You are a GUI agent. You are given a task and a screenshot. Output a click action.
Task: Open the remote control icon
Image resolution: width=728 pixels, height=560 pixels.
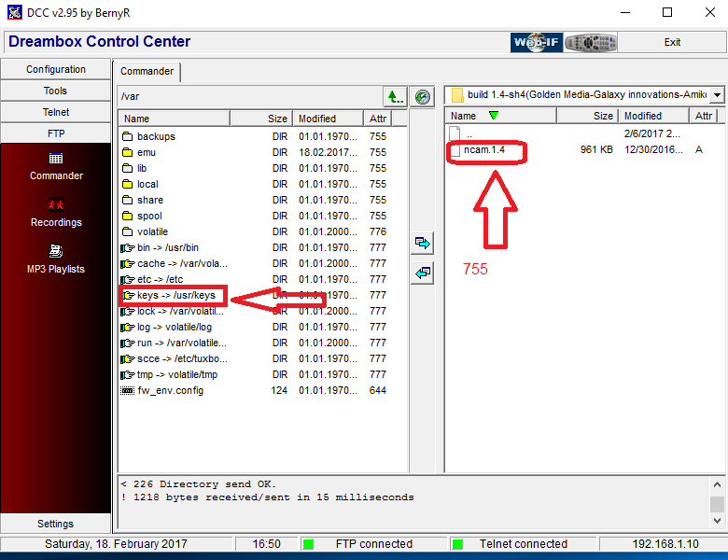[590, 42]
